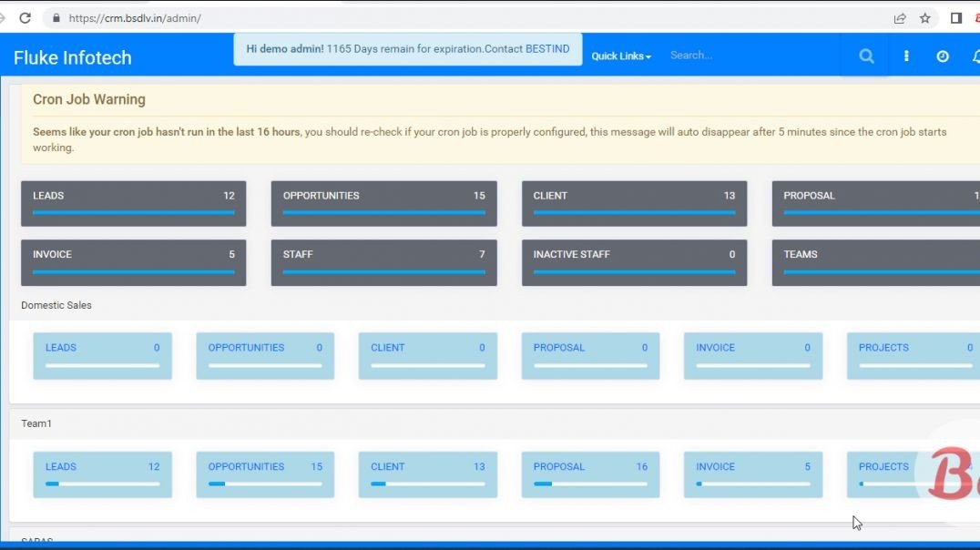View the CLIENT card under Team1

point(427,474)
